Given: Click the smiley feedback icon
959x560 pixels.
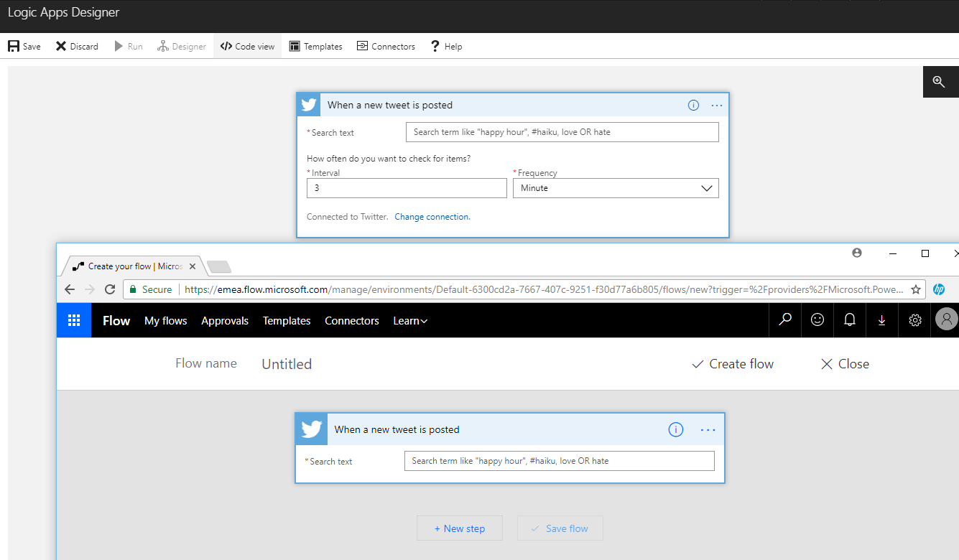Looking at the screenshot, I should 817,320.
